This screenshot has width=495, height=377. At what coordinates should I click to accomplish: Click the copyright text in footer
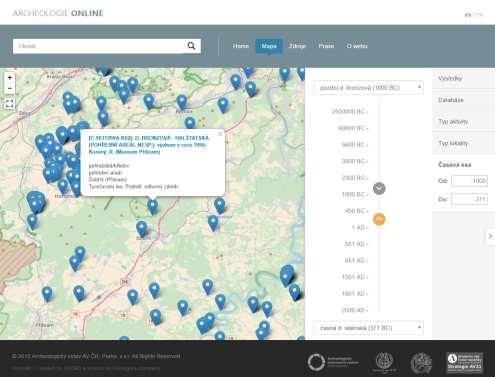[x=96, y=356]
